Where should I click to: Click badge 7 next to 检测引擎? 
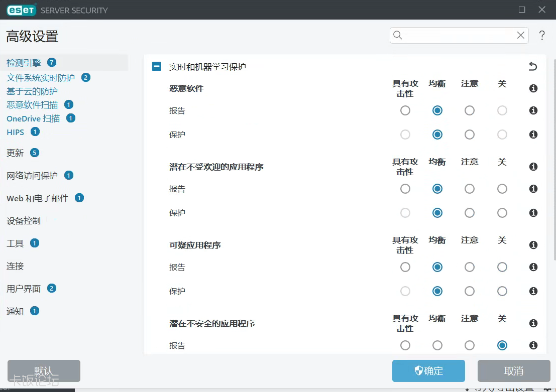(x=52, y=63)
